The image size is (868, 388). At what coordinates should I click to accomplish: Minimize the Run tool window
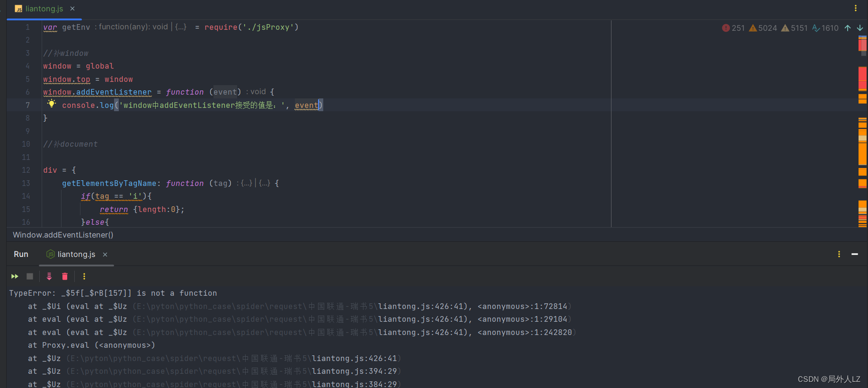(855, 254)
